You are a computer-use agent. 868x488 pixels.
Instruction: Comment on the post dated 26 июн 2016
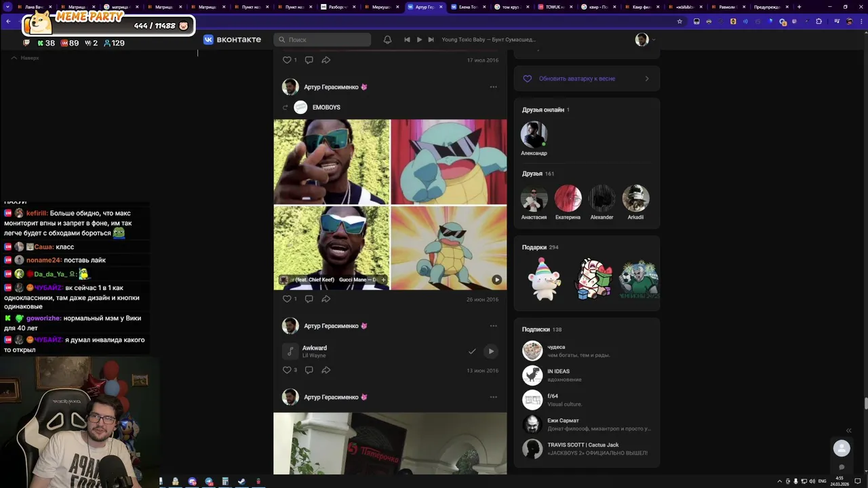coord(309,299)
